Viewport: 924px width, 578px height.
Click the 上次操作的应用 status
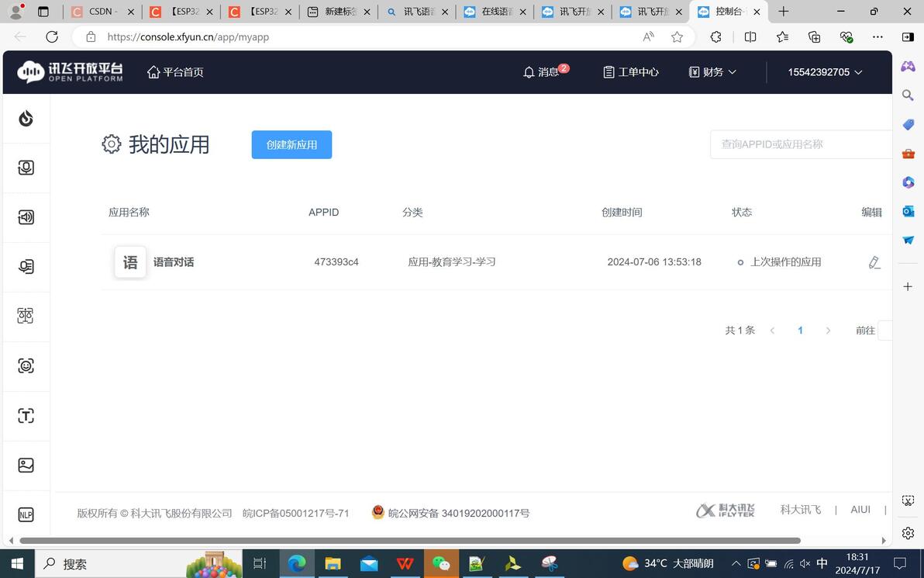tap(785, 262)
